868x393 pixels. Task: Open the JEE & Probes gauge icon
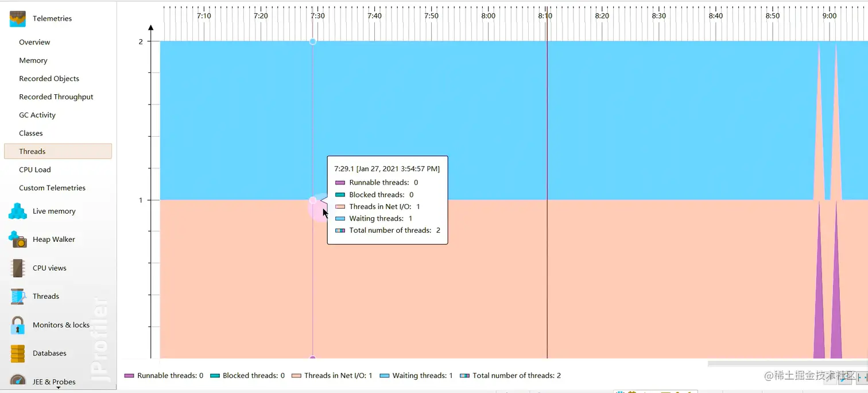18,380
